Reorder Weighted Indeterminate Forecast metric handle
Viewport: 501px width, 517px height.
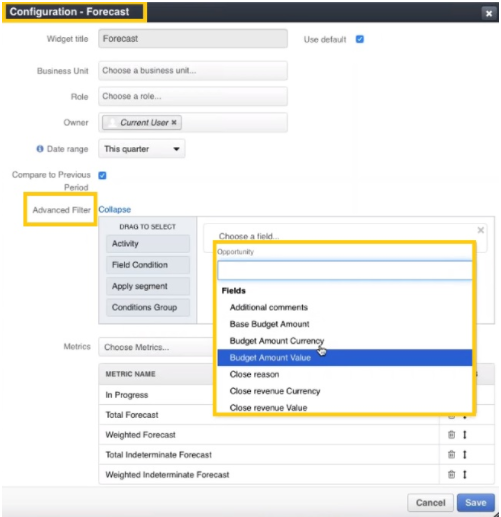coord(465,474)
